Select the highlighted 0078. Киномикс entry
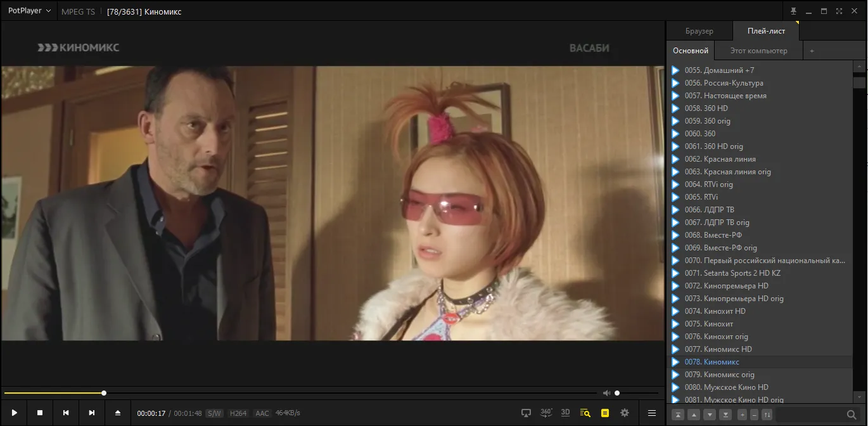The image size is (868, 426). 759,362
